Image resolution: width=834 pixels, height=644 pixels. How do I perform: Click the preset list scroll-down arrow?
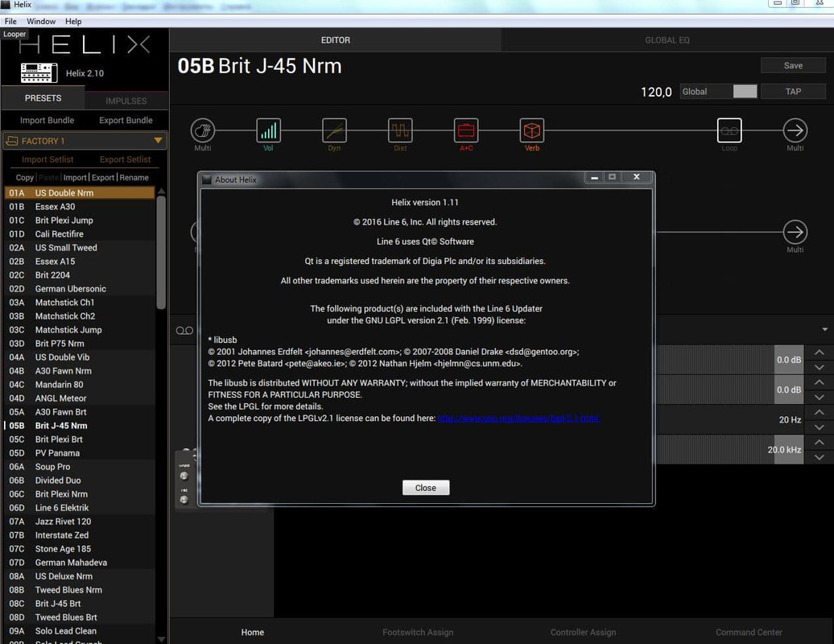coord(161,638)
